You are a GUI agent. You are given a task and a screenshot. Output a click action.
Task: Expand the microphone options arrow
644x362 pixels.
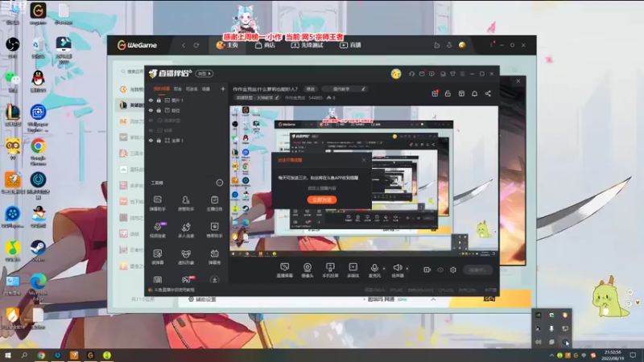tap(384, 269)
